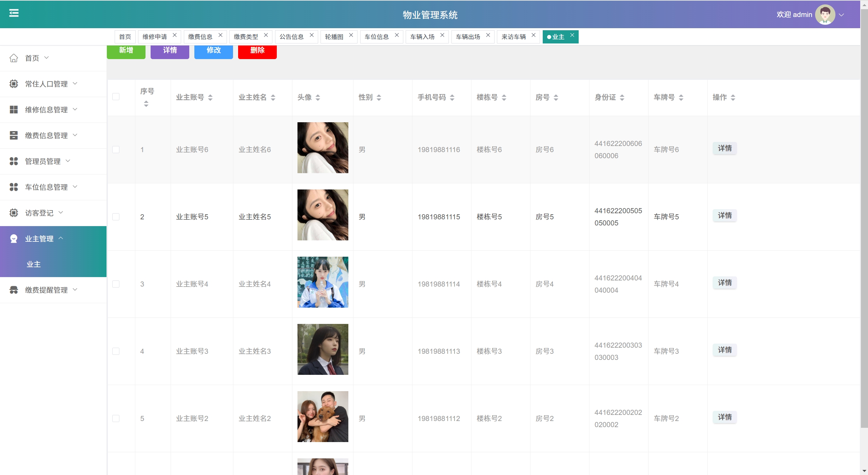Close the 维修申请 tab
The width and height of the screenshot is (868, 475).
click(175, 35)
